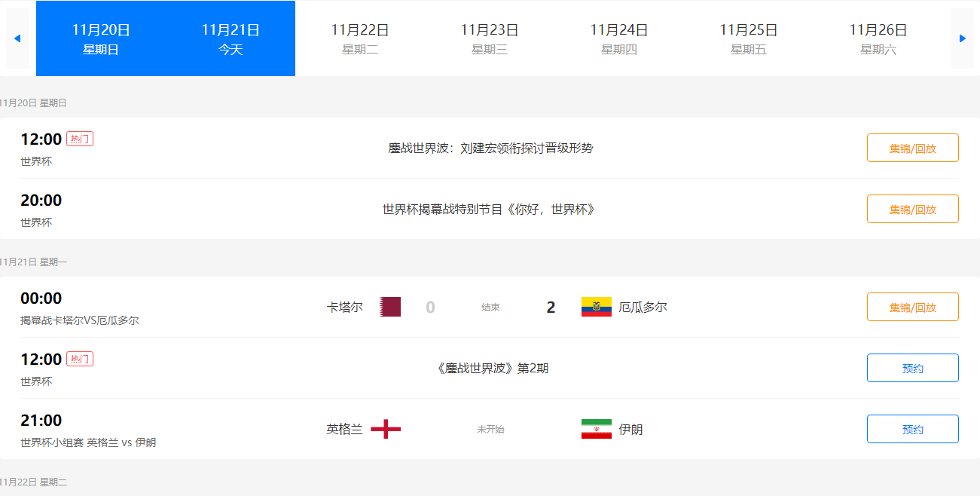Click the previous dates left arrow
Screen dimensions: 980x496
click(17, 38)
